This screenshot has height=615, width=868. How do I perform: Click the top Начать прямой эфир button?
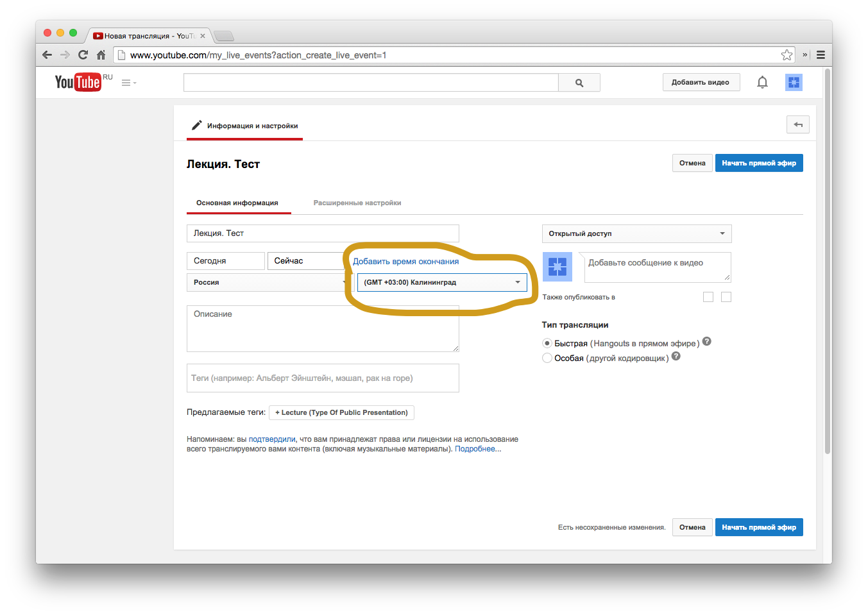click(x=758, y=163)
